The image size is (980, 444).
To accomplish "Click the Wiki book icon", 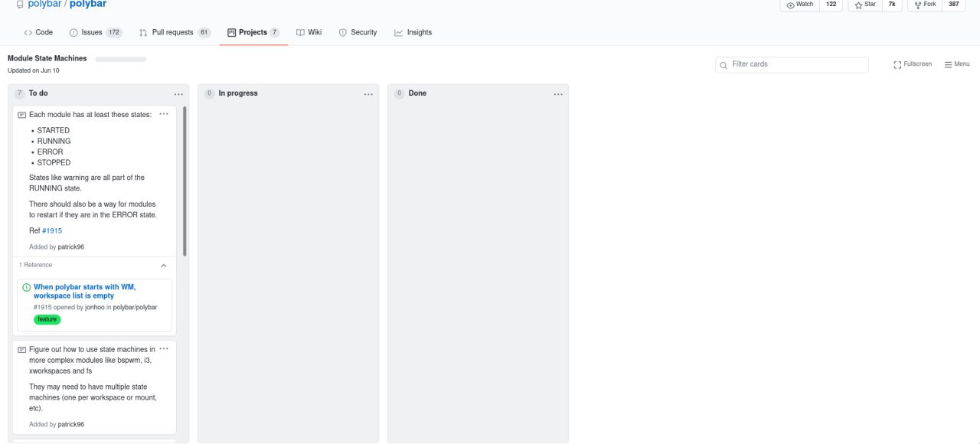I will coord(300,33).
